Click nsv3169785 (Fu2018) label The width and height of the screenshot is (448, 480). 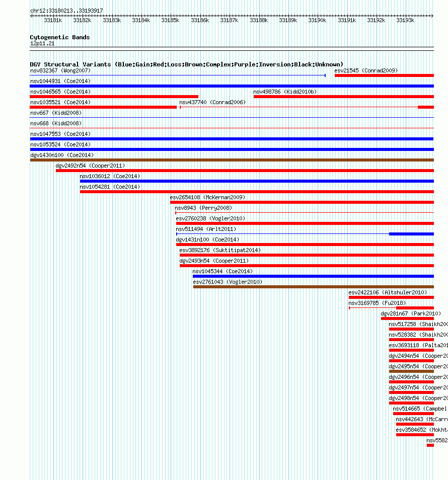pyautogui.click(x=377, y=303)
